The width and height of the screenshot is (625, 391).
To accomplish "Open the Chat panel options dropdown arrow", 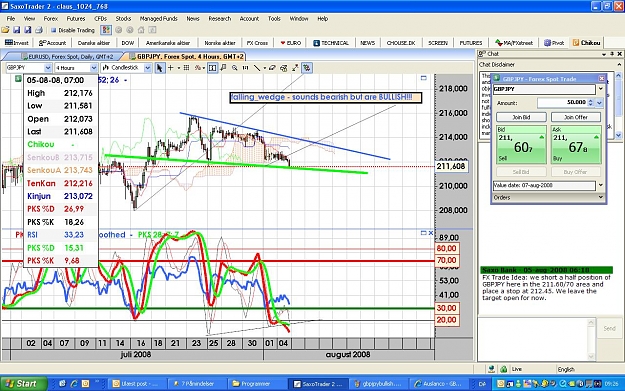I will click(x=604, y=54).
